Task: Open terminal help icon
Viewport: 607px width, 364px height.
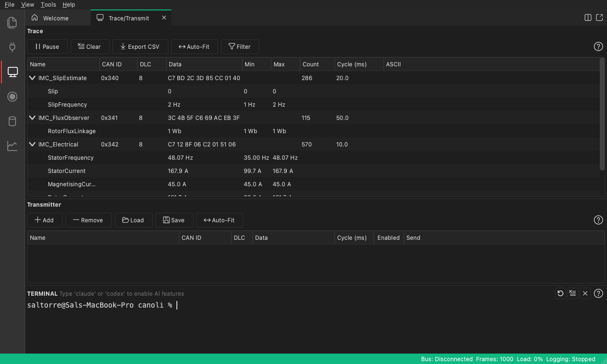Action: coord(598,293)
